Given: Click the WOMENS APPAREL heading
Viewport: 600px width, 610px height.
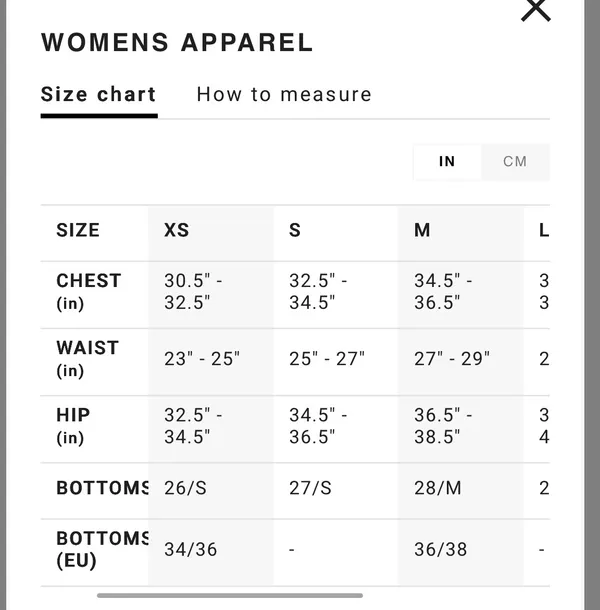Looking at the screenshot, I should (x=177, y=42).
